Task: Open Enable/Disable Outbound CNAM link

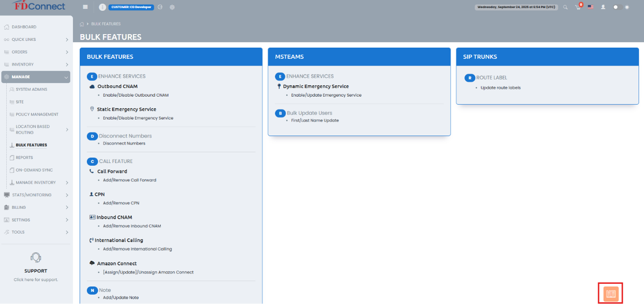Action: (x=136, y=95)
